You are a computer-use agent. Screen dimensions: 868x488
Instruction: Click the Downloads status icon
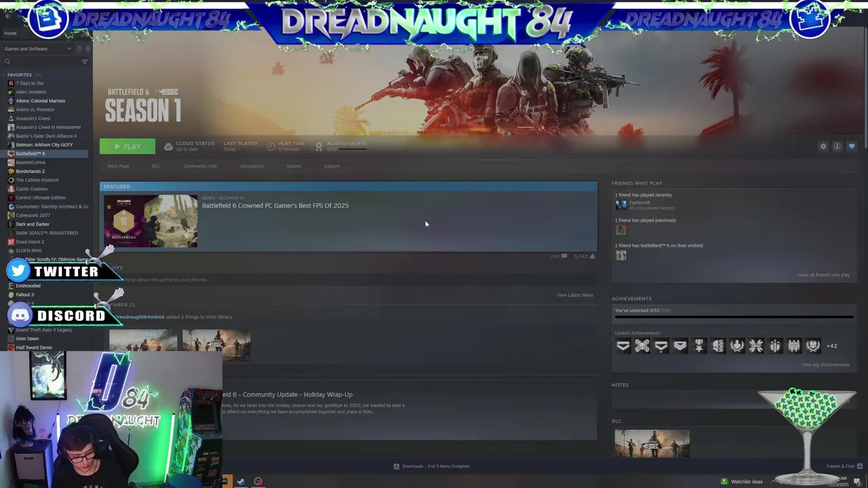397,466
